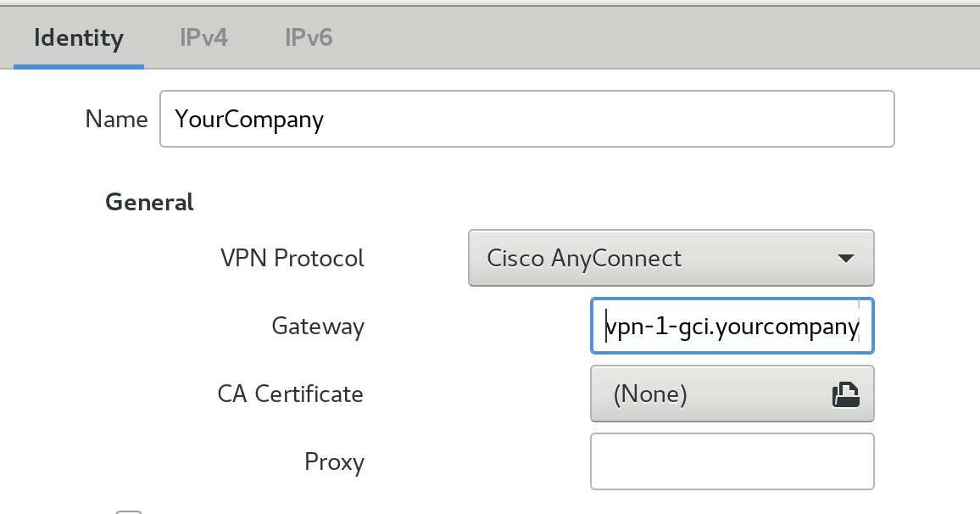This screenshot has width=980, height=514.
Task: Switch to the IPv4 tab
Action: coord(203,37)
